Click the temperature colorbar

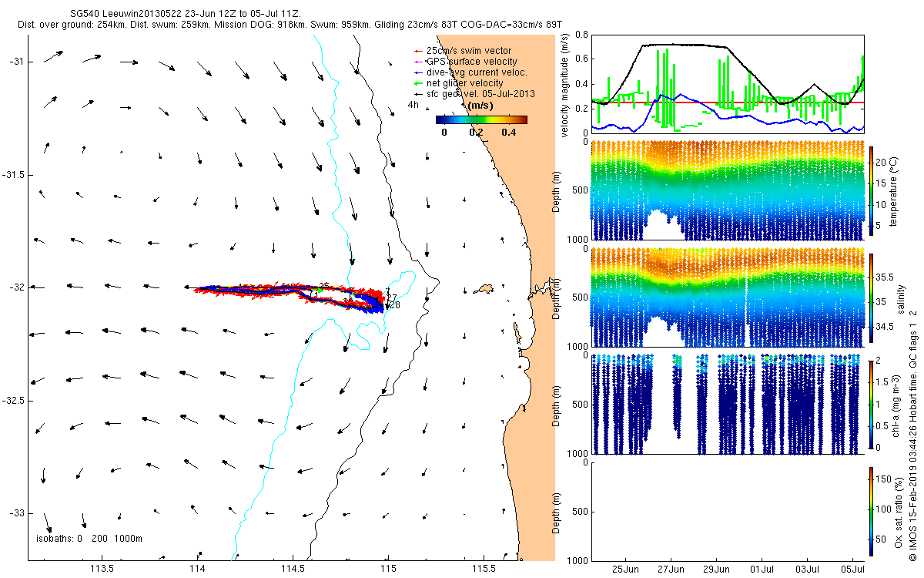(872, 190)
